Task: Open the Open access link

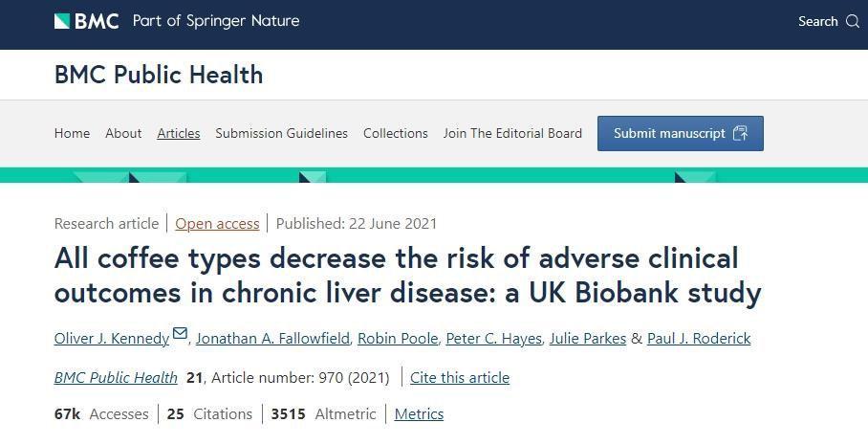Action: pos(217,223)
